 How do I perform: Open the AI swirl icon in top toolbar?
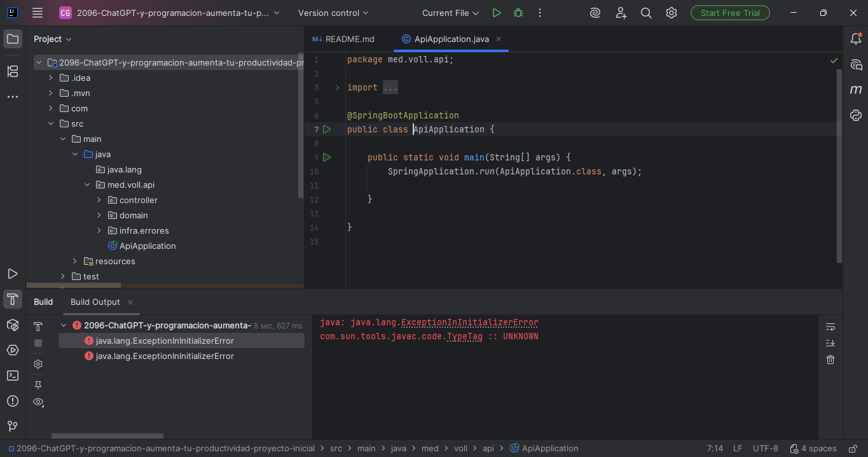click(595, 13)
